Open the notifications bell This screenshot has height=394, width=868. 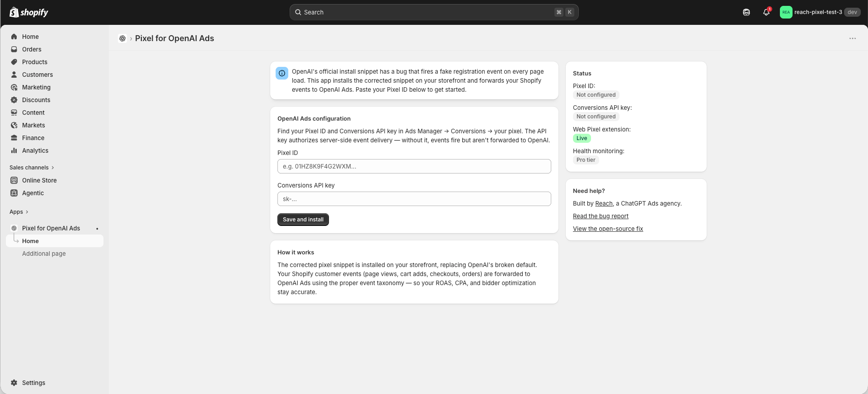(x=766, y=12)
